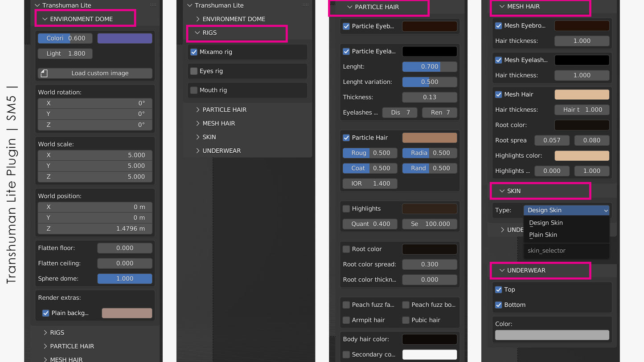
Task: Click the Flatten ceiling value field
Action: 125,263
